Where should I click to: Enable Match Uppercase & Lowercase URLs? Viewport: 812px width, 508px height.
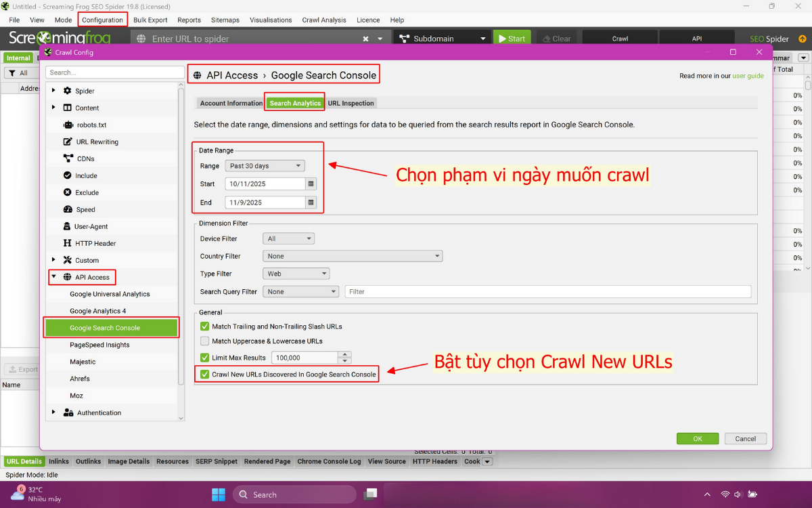[x=205, y=341]
